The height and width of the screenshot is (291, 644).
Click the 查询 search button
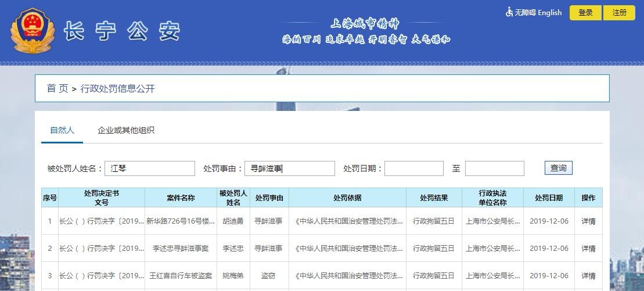558,168
